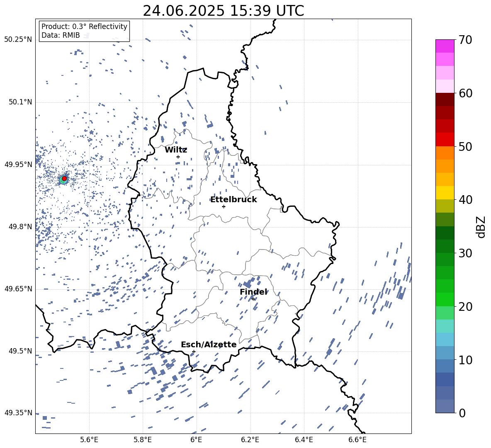
Task: Click longitude label 6.6°E
Action: pos(357,440)
